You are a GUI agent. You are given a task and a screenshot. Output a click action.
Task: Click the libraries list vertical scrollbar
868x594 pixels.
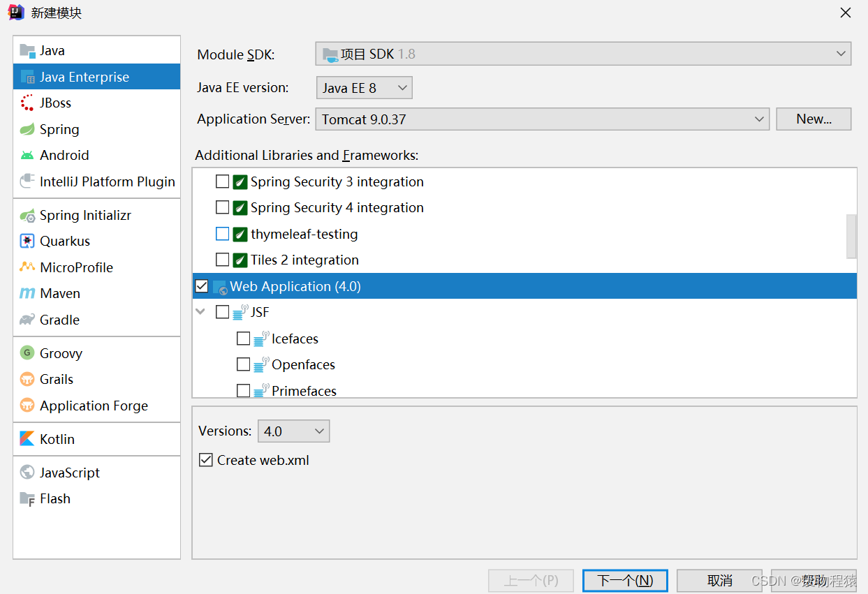851,236
